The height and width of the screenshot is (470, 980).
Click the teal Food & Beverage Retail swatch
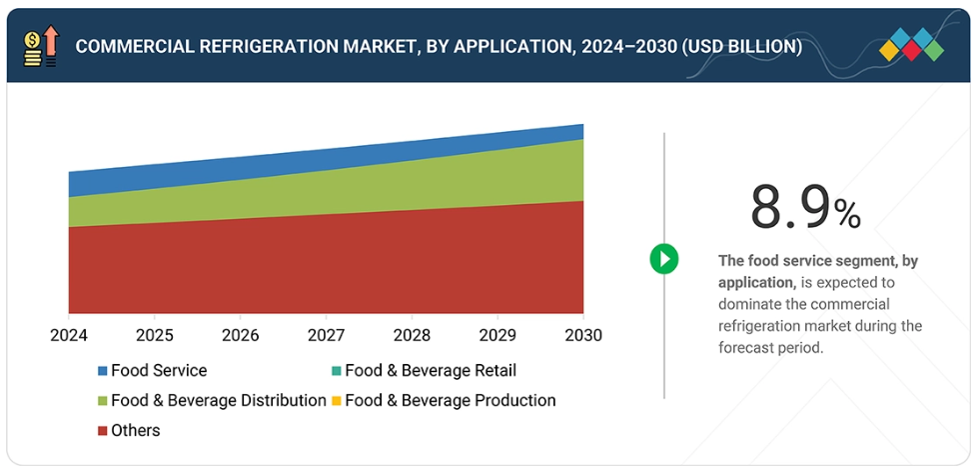[337, 371]
